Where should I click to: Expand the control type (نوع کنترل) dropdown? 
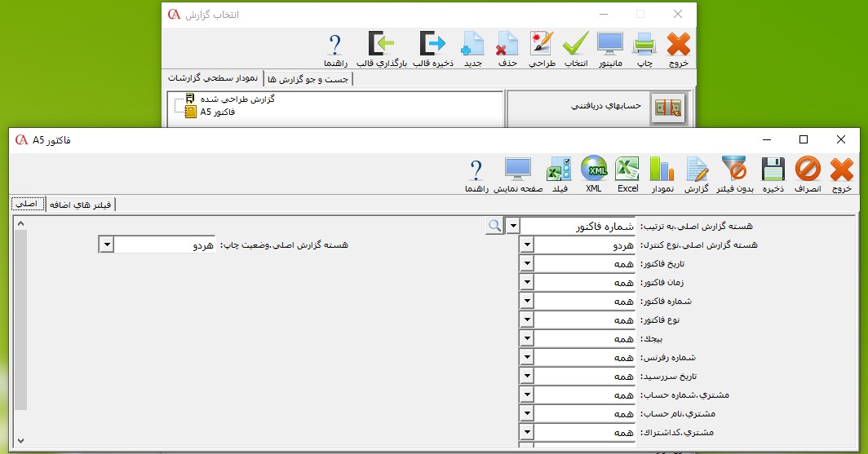[526, 245]
